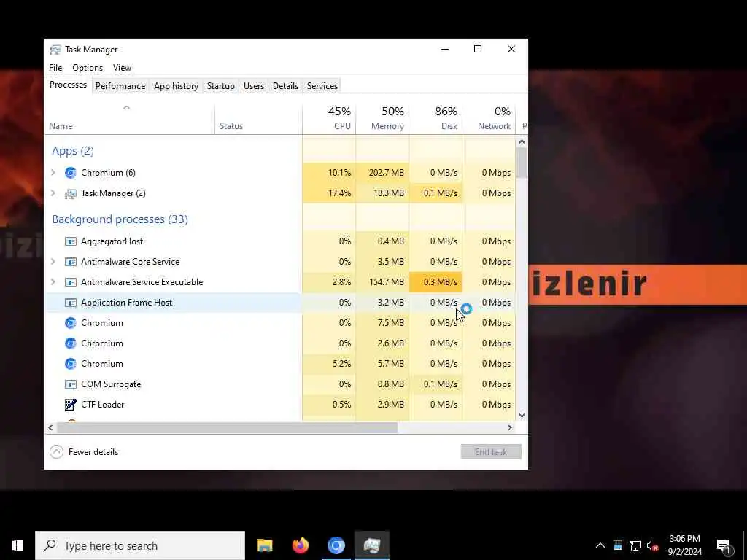The width and height of the screenshot is (747, 560).
Task: Collapse view using Fewer details chevron
Action: (56, 452)
